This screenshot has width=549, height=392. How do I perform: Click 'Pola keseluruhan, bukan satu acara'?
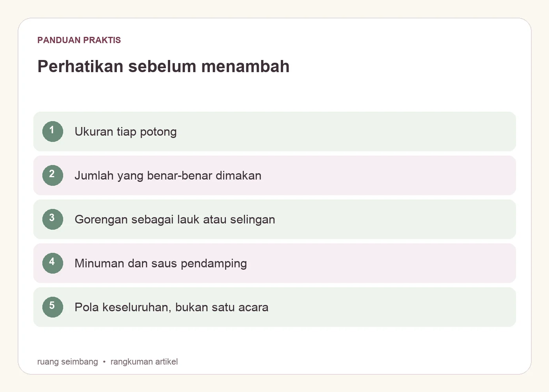tap(171, 307)
